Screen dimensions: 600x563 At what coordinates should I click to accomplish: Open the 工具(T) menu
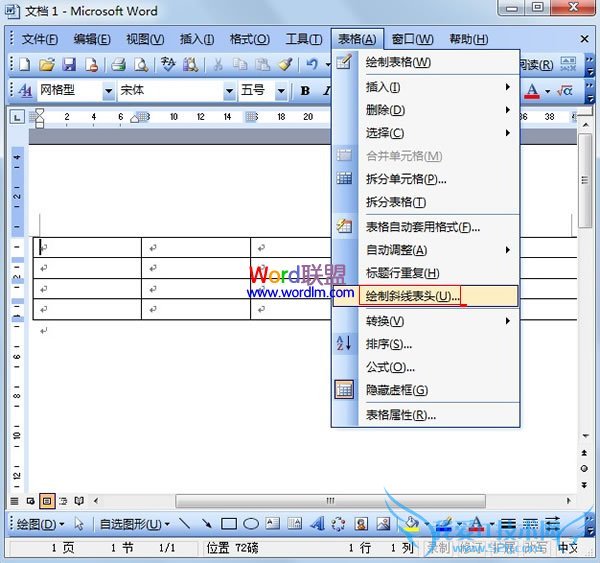point(304,39)
